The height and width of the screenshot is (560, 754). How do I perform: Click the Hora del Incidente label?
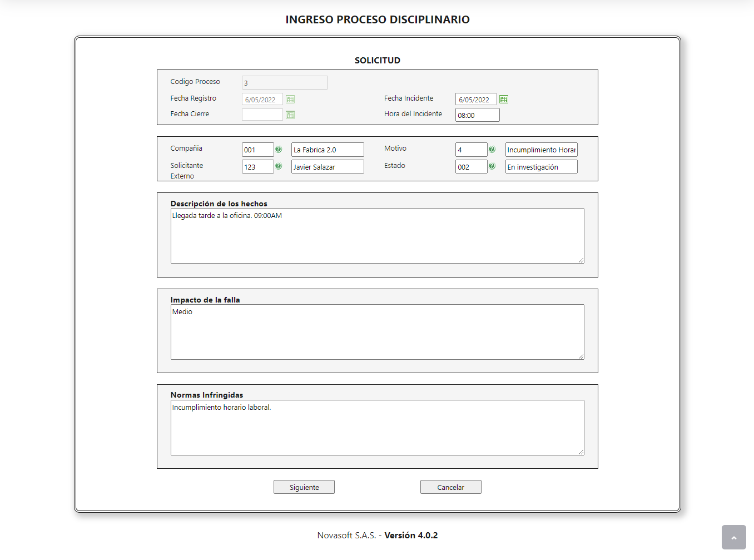(413, 114)
